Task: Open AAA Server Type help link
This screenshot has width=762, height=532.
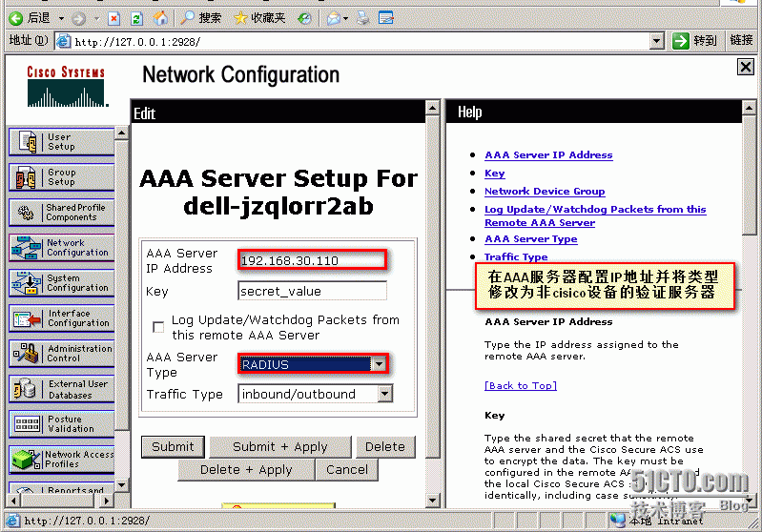Action: (x=530, y=239)
